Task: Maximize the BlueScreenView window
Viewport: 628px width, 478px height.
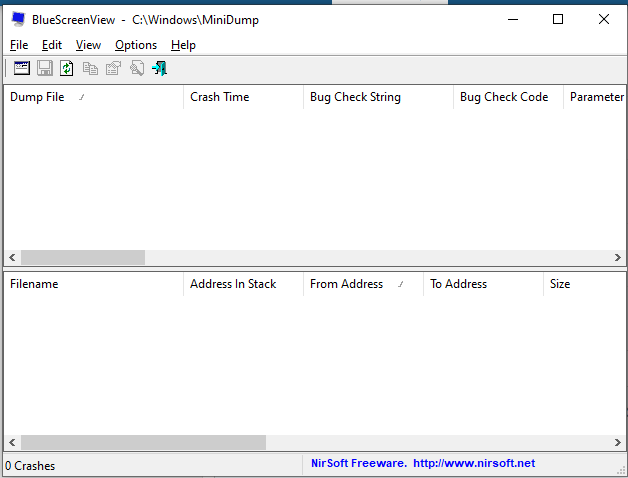Action: click(558, 19)
